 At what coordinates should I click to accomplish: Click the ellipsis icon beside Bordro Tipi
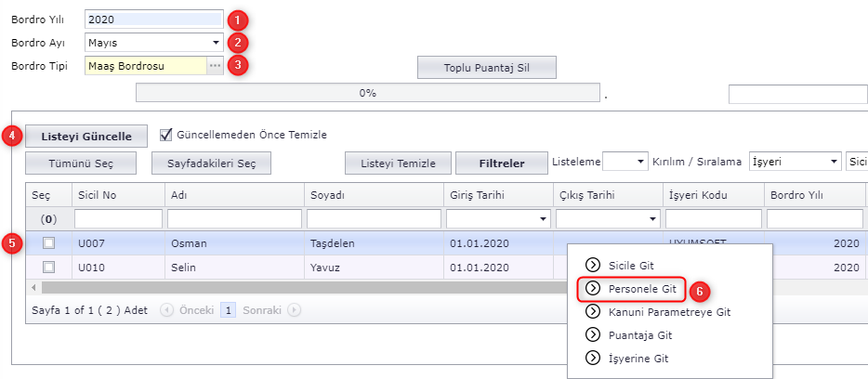coord(215,66)
